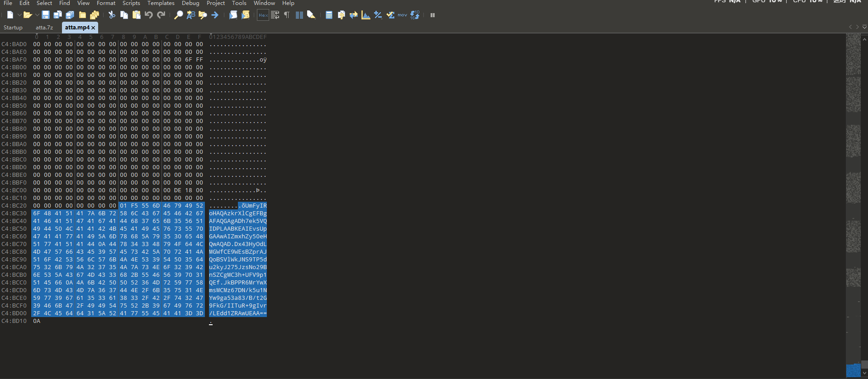
Task: Toggle the word wrap toolbar icon
Action: [x=275, y=15]
